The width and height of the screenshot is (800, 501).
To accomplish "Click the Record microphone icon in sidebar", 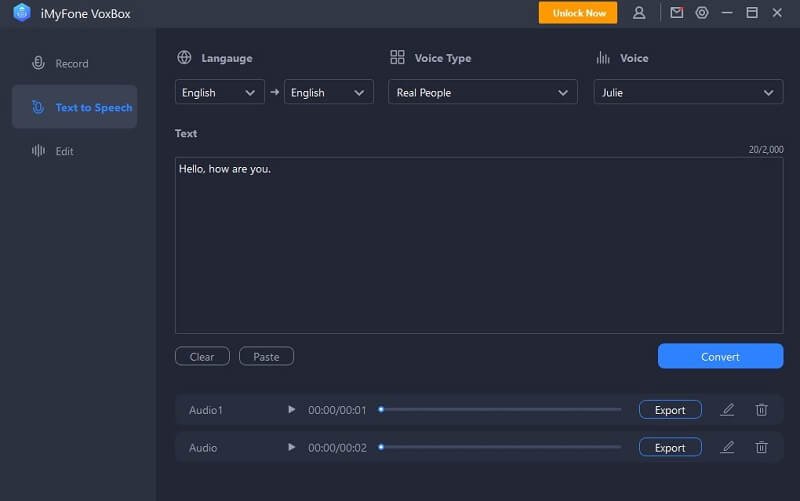I will tap(38, 63).
